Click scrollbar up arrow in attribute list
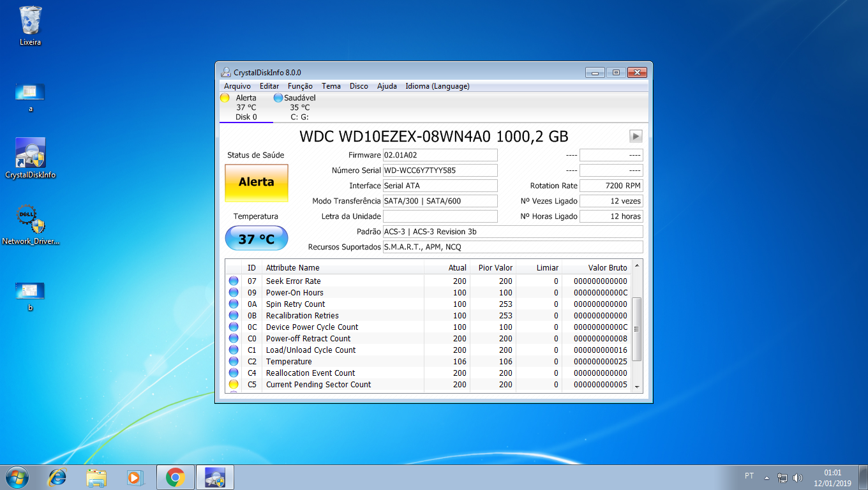The image size is (868, 490). tap(636, 265)
